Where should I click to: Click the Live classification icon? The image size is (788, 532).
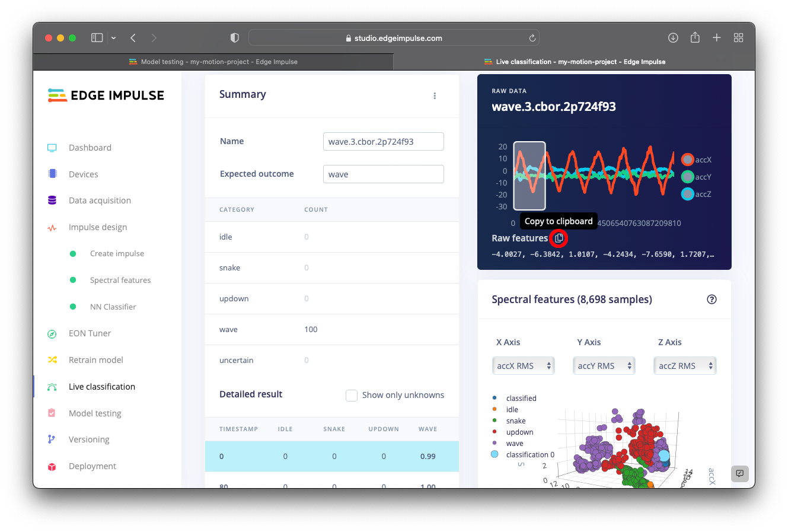point(52,387)
